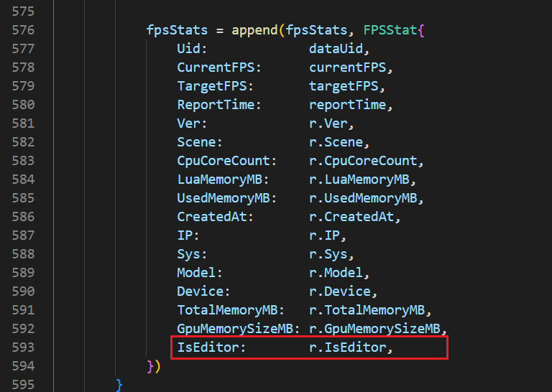Screen dimensions: 552x392
Task: Place cursor on the append function call
Action: (x=254, y=31)
